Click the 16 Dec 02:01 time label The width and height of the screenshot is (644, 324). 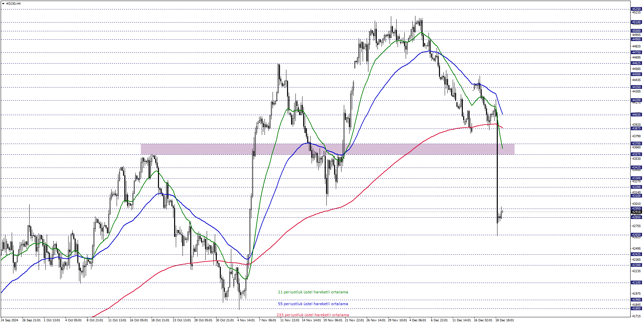point(483,320)
